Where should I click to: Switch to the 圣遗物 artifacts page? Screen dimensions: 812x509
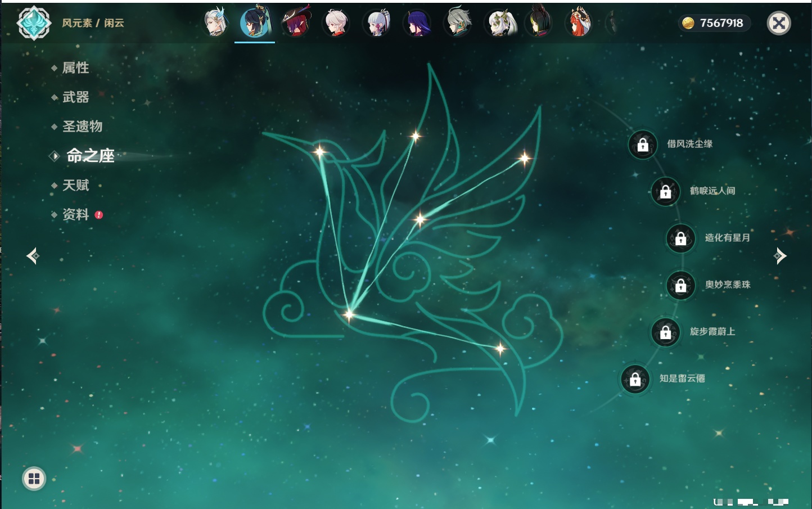point(82,127)
